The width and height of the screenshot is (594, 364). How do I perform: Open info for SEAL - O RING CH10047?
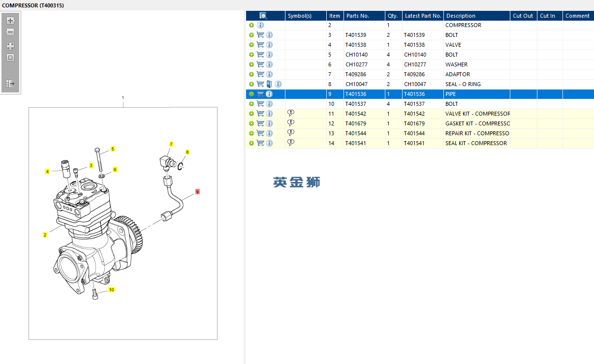coord(278,84)
